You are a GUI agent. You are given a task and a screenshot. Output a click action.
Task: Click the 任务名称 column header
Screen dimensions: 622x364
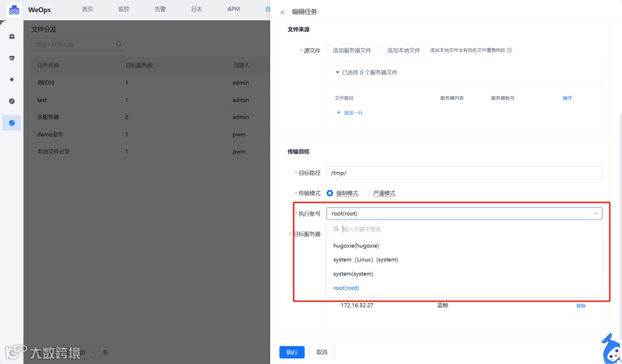pos(48,65)
